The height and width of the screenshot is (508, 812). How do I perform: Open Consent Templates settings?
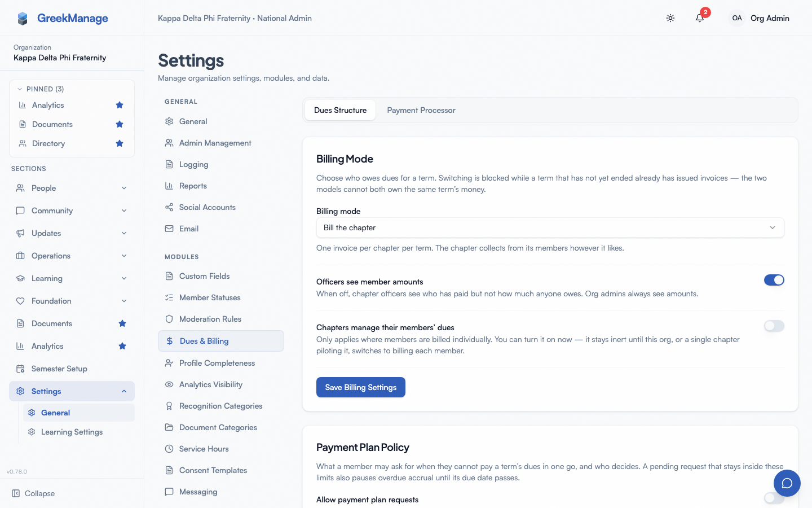click(x=221, y=470)
